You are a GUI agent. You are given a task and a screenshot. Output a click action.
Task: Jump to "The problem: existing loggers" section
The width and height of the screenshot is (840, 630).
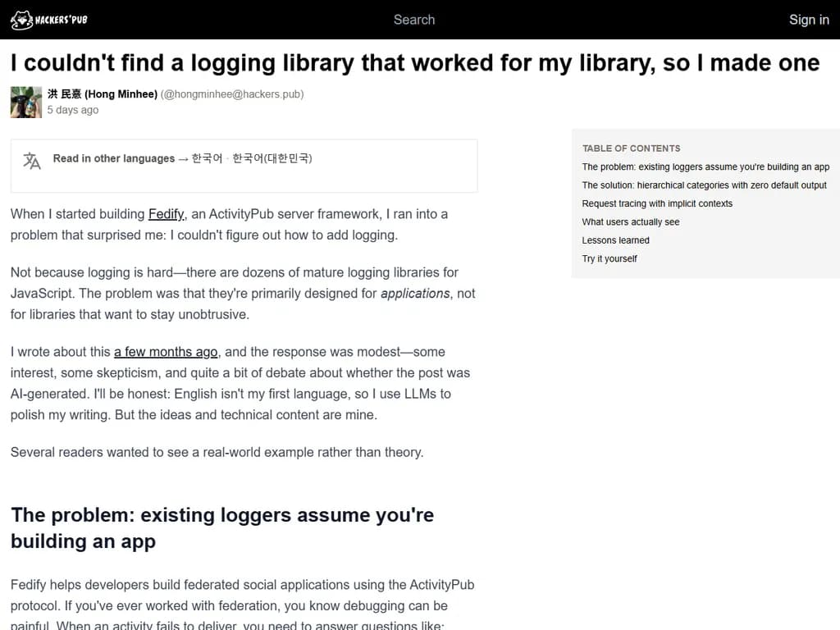coord(705,167)
